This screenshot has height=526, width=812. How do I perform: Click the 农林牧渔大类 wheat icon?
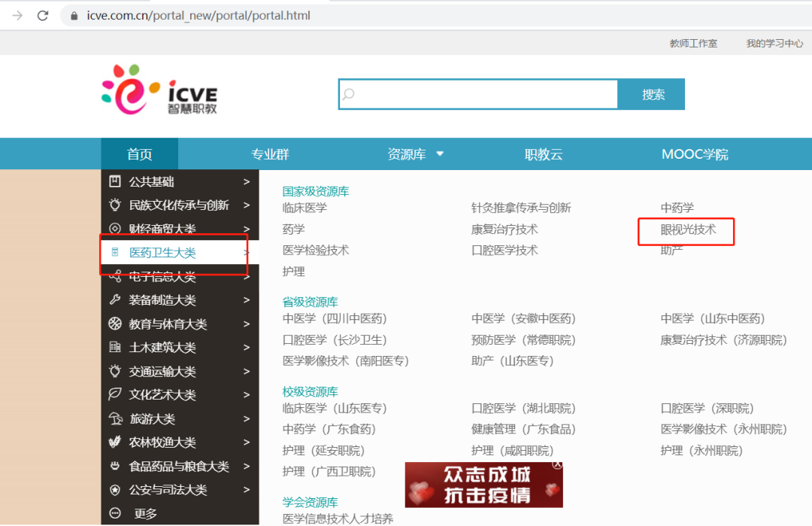click(x=115, y=442)
